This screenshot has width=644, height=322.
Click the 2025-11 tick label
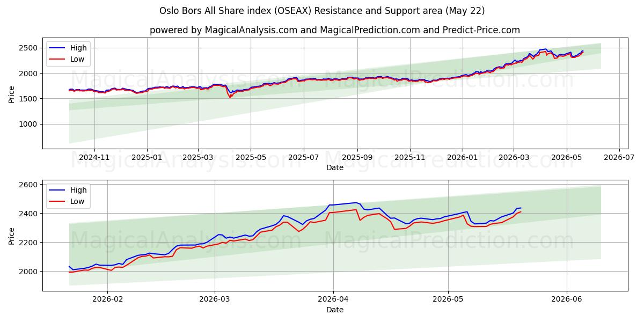[x=410, y=157]
